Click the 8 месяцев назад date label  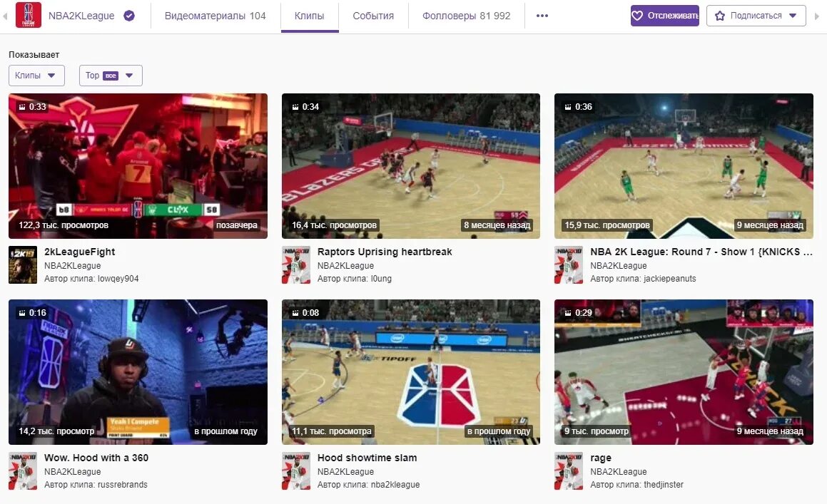497,225
